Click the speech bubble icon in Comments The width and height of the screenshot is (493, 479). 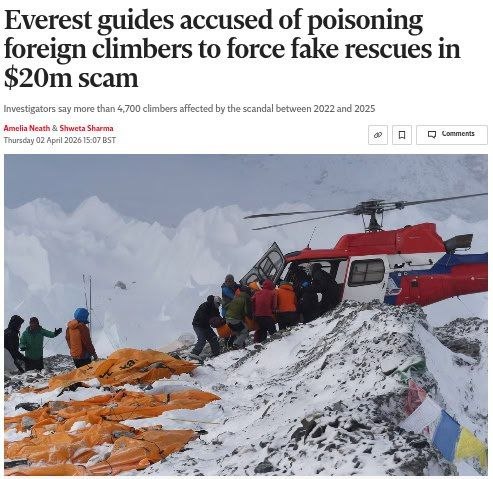[x=432, y=134]
